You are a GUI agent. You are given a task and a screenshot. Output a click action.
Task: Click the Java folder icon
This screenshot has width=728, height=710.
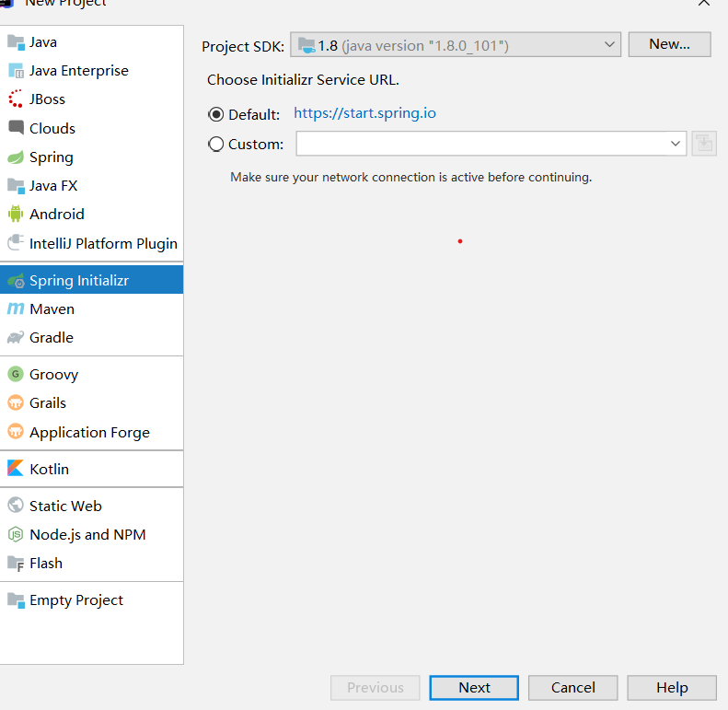pos(16,42)
